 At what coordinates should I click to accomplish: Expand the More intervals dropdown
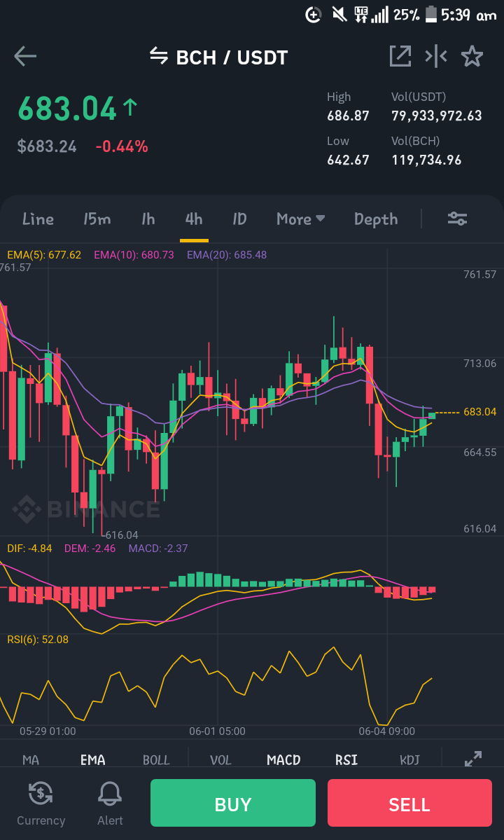[301, 219]
